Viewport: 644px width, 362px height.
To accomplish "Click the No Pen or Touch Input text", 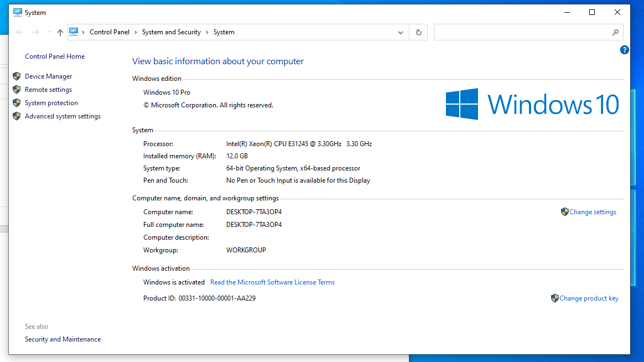I will coord(298,180).
